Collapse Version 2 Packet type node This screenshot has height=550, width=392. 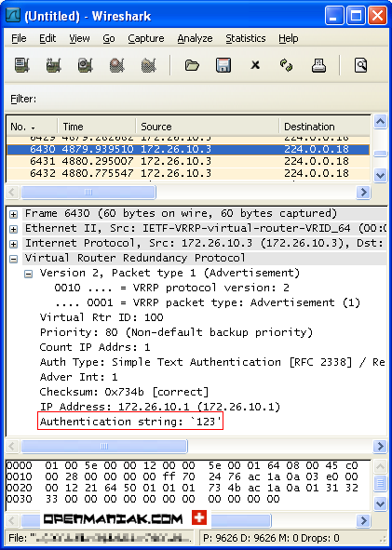(29, 275)
